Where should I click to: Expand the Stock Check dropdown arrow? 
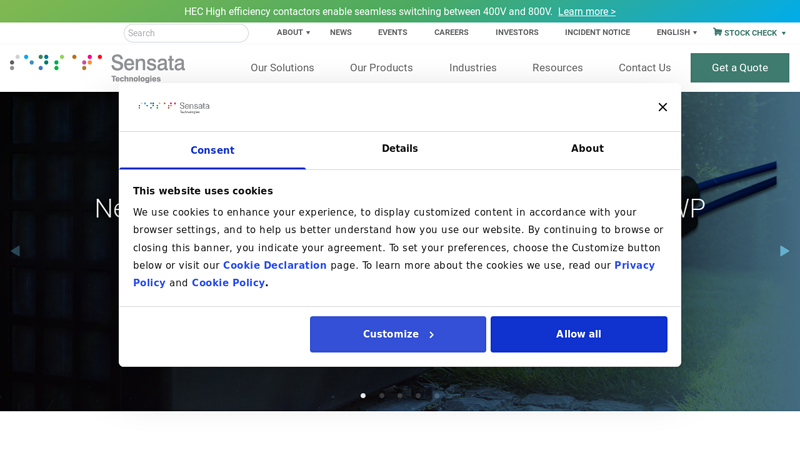click(x=784, y=33)
